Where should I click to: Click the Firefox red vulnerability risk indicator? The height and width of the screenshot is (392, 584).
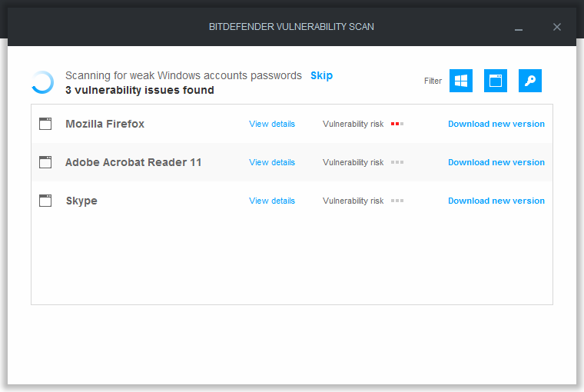click(397, 124)
